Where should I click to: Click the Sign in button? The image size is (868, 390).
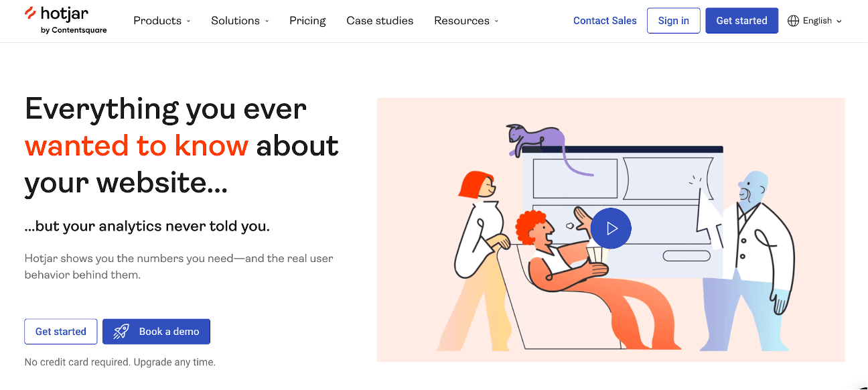(x=673, y=21)
